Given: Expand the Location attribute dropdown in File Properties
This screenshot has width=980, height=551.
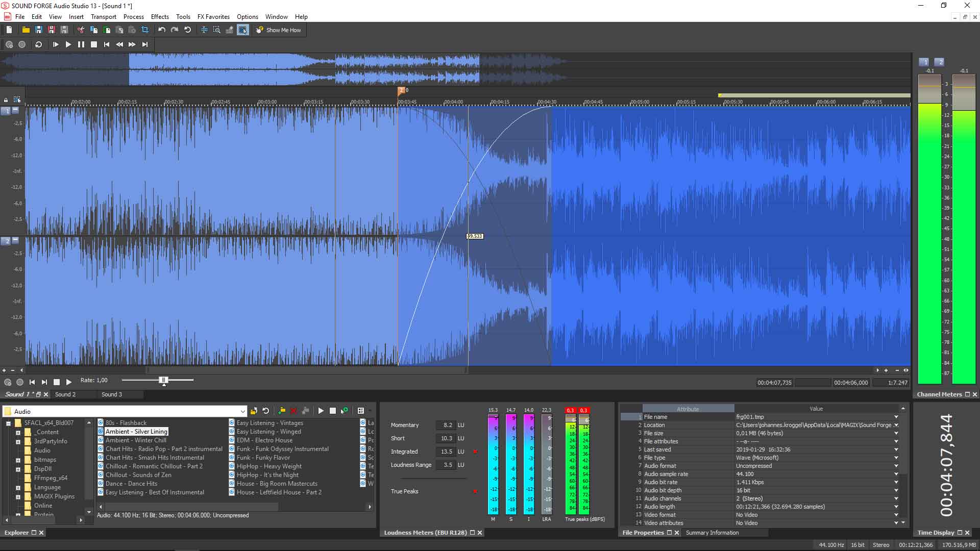Looking at the screenshot, I should (x=896, y=425).
